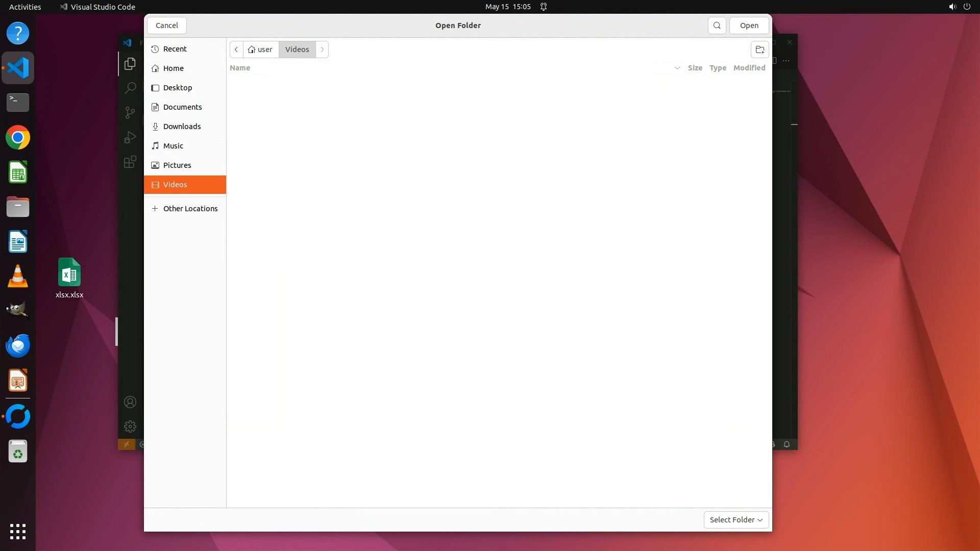
Task: Click the search icon in dialog header
Action: point(717,26)
